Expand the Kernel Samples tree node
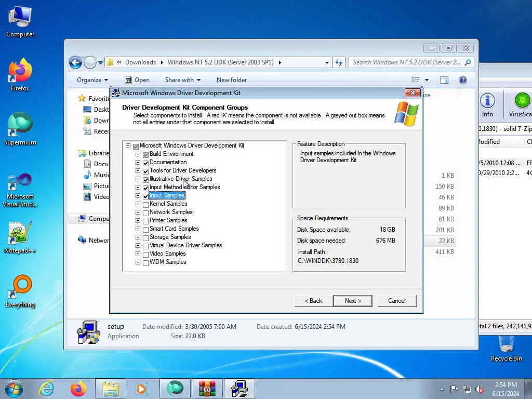 coord(138,204)
